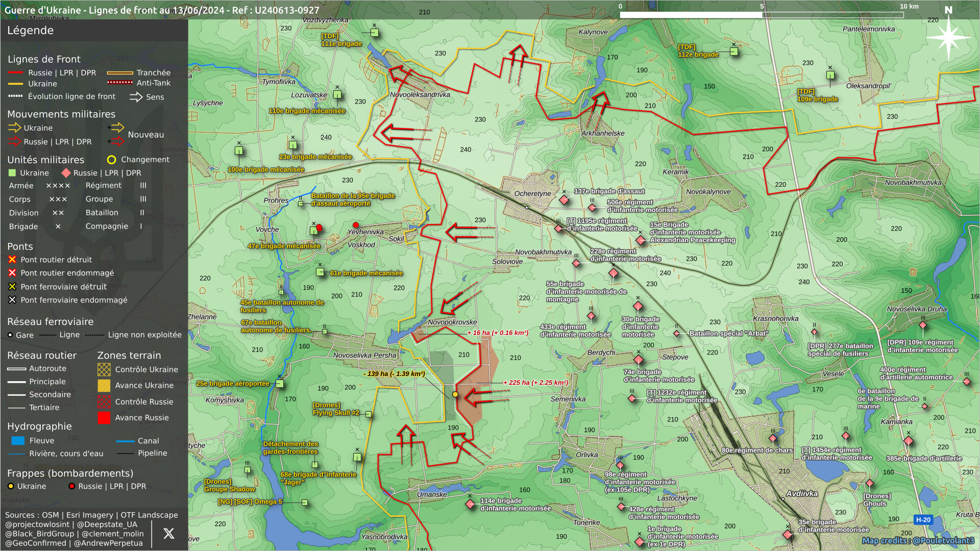
Task: Click the Ocheretyne railway station marker
Action: (x=527, y=207)
